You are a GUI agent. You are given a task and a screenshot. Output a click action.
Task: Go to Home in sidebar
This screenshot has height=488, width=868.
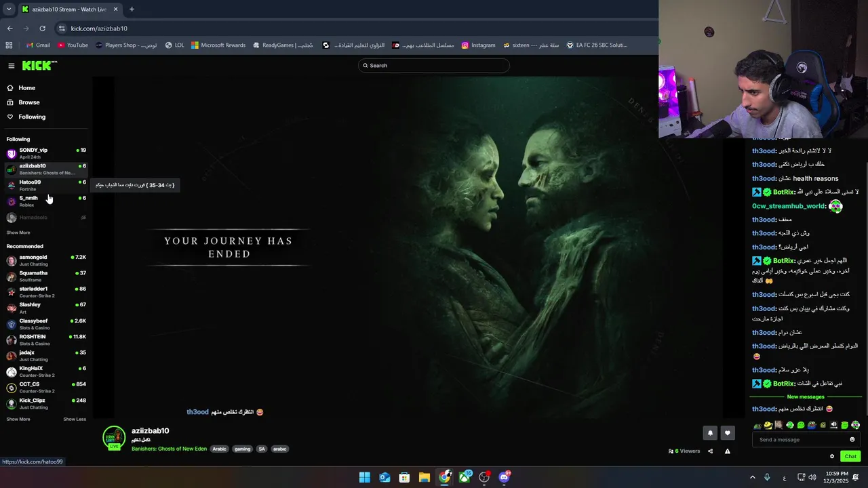pos(21,88)
